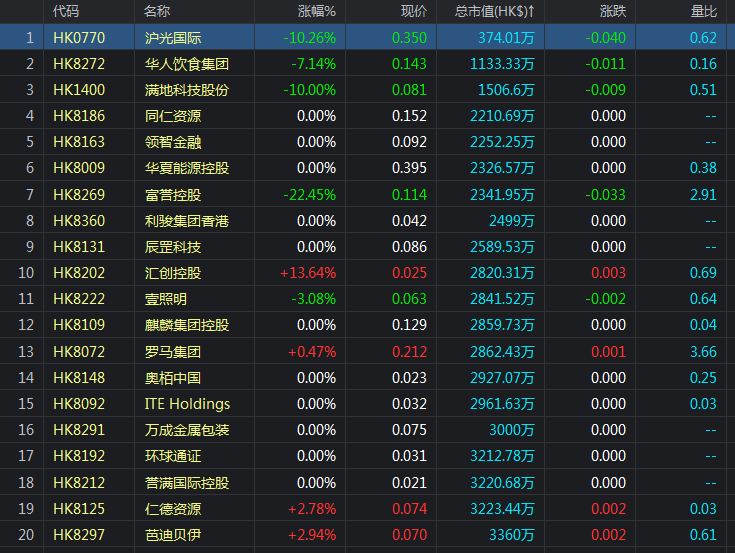Click the 涨幅% column header
Screen dimensions: 735x553
317,11
